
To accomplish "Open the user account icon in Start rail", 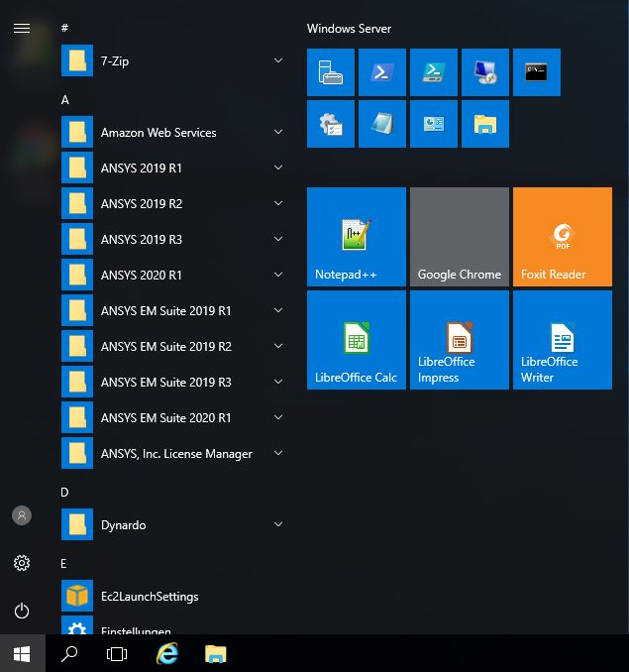I will click(22, 515).
